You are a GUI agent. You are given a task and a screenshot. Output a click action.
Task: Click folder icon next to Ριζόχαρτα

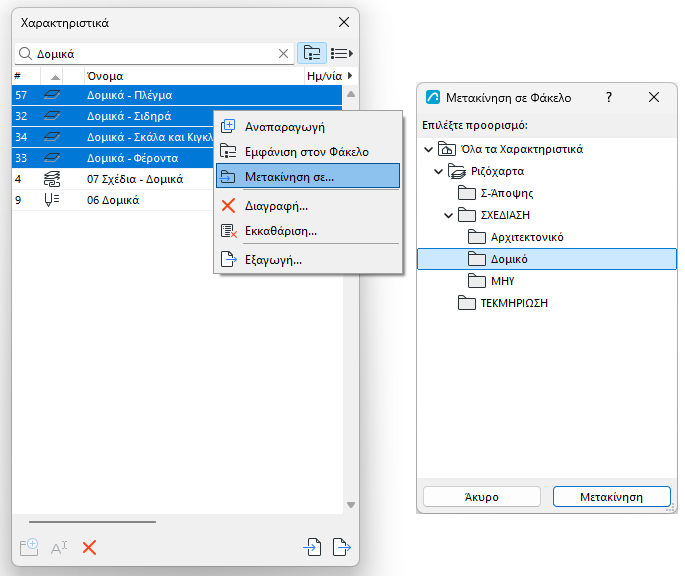point(457,171)
